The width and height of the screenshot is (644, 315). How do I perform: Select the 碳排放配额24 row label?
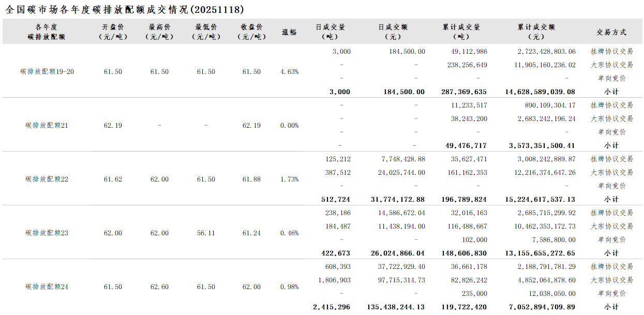(47, 287)
